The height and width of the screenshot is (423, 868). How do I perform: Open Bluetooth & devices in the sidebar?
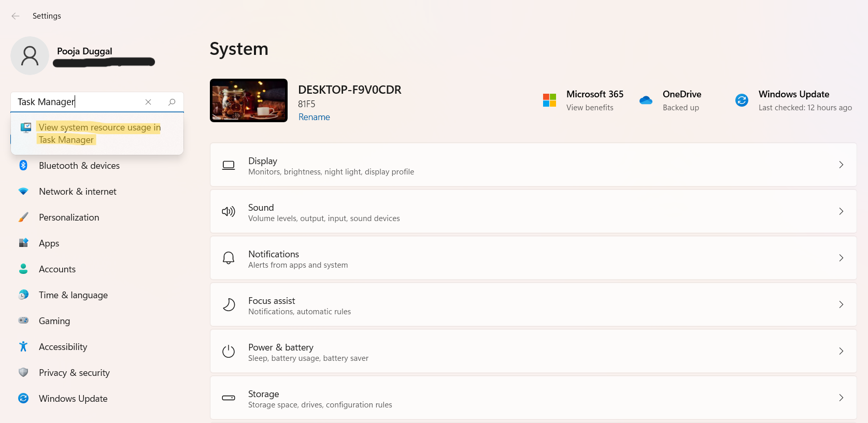[79, 166]
